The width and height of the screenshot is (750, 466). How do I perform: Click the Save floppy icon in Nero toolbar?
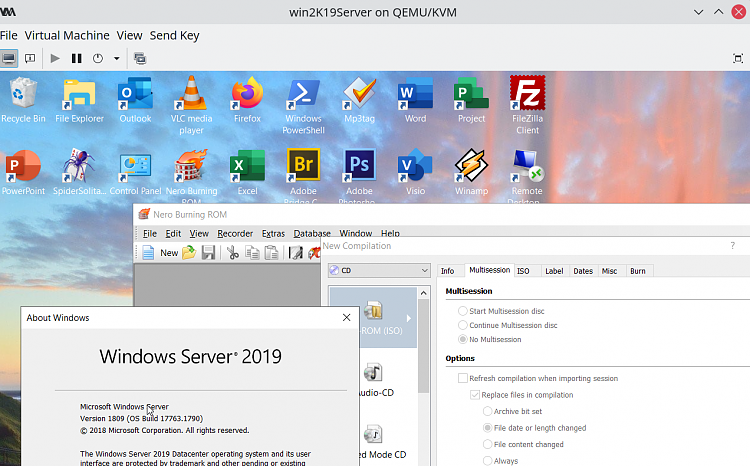[209, 253]
